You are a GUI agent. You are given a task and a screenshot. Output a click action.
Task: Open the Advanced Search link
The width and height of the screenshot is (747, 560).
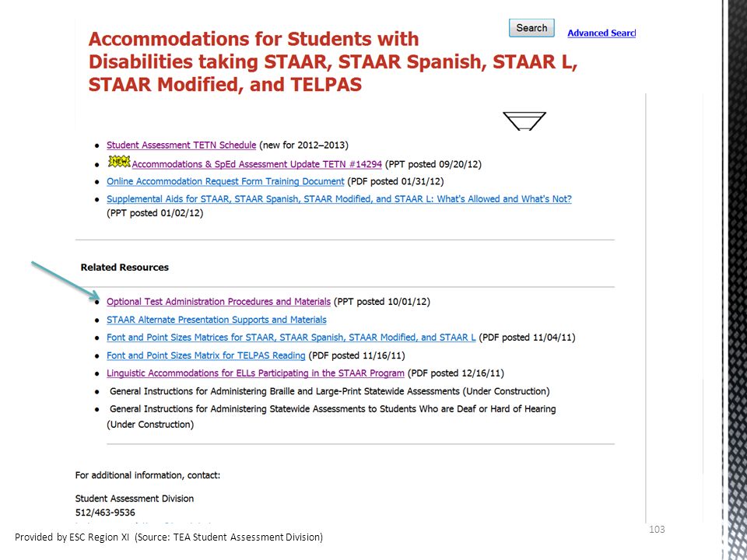[x=601, y=33]
